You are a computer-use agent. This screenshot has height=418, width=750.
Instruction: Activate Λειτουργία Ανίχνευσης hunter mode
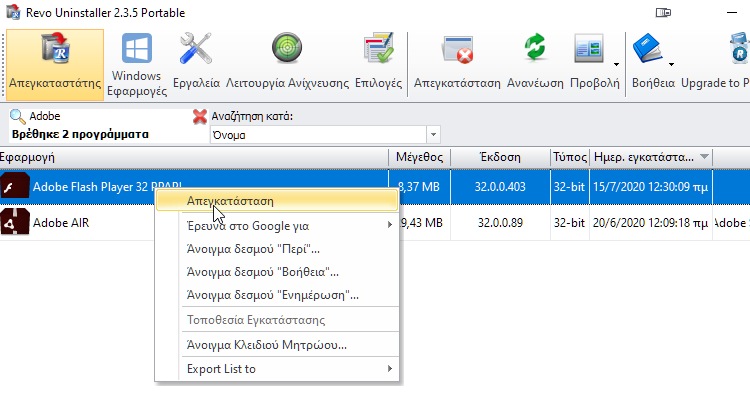click(x=287, y=65)
